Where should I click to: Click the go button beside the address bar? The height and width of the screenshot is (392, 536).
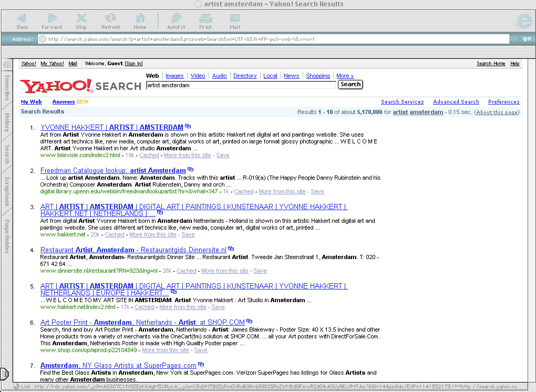[x=527, y=38]
